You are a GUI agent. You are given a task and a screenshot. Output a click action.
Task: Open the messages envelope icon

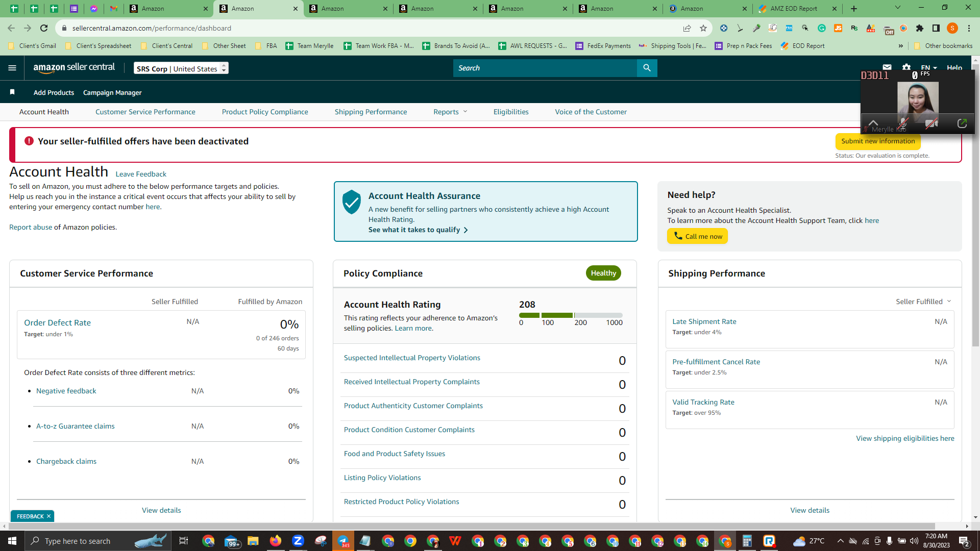(887, 67)
